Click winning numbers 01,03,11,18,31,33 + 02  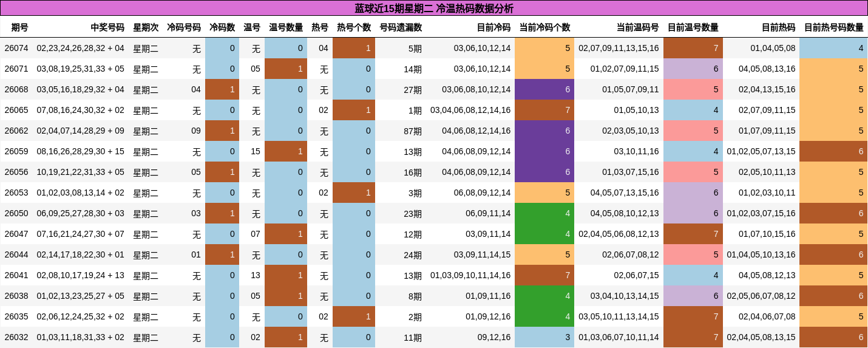(81, 337)
